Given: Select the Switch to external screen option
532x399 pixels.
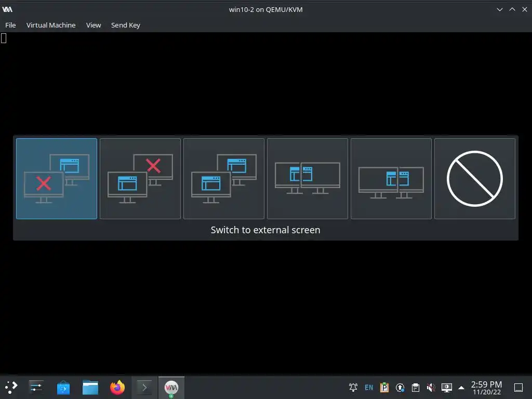Looking at the screenshot, I should (x=56, y=179).
